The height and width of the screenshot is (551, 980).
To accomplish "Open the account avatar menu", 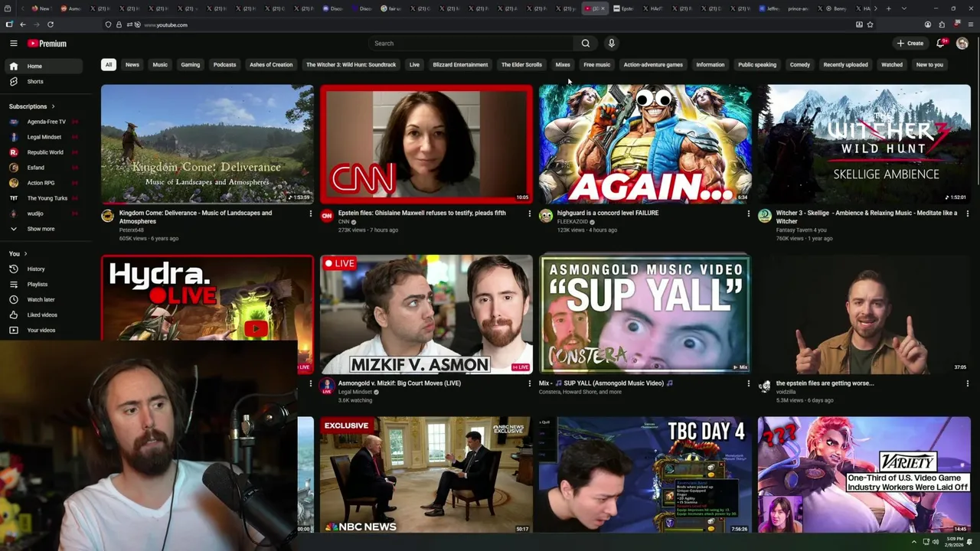I will [x=962, y=44].
